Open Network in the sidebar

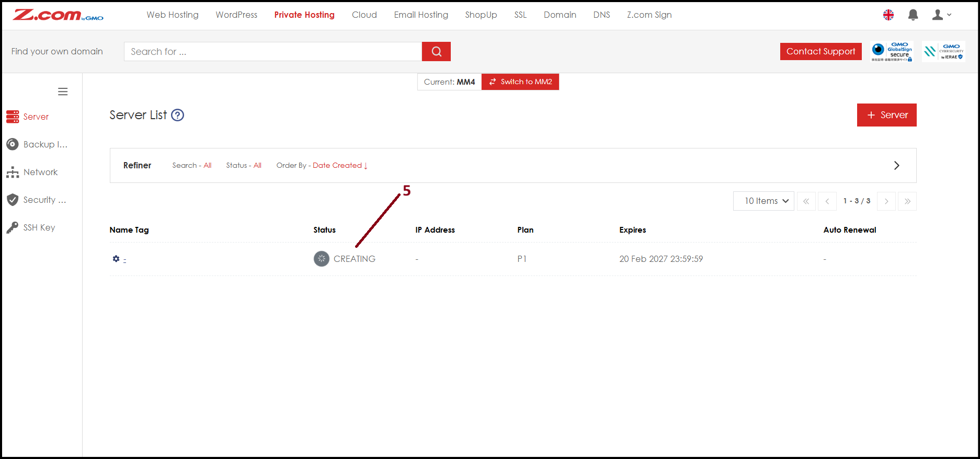(32, 172)
